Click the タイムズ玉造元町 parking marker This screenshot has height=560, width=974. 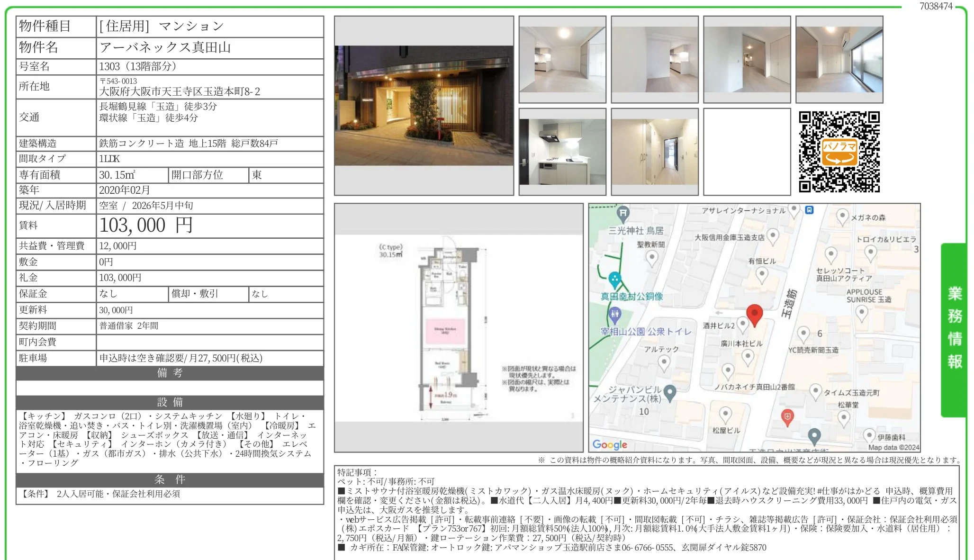[x=815, y=391]
